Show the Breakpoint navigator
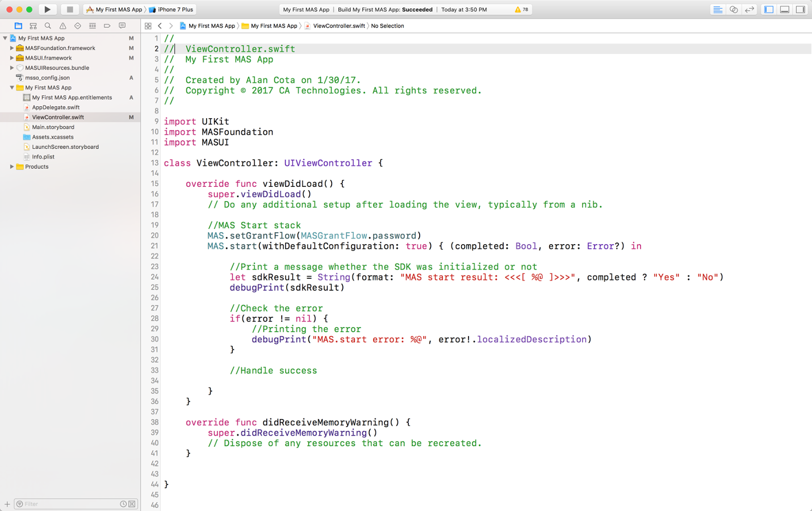Screen dimensions: 812x511 point(107,26)
